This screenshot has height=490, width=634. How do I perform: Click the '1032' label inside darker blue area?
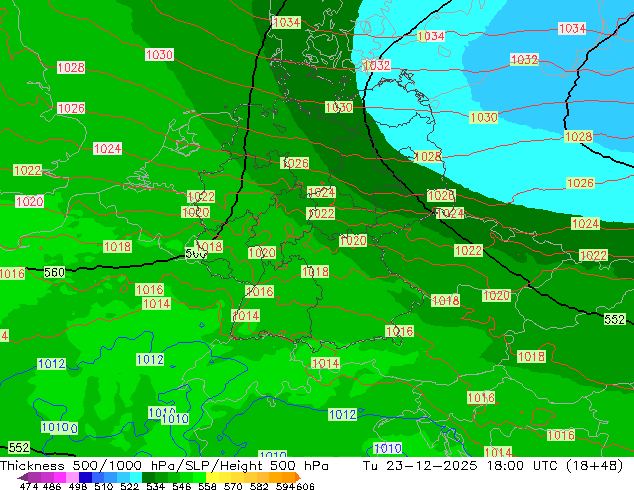[x=524, y=60]
